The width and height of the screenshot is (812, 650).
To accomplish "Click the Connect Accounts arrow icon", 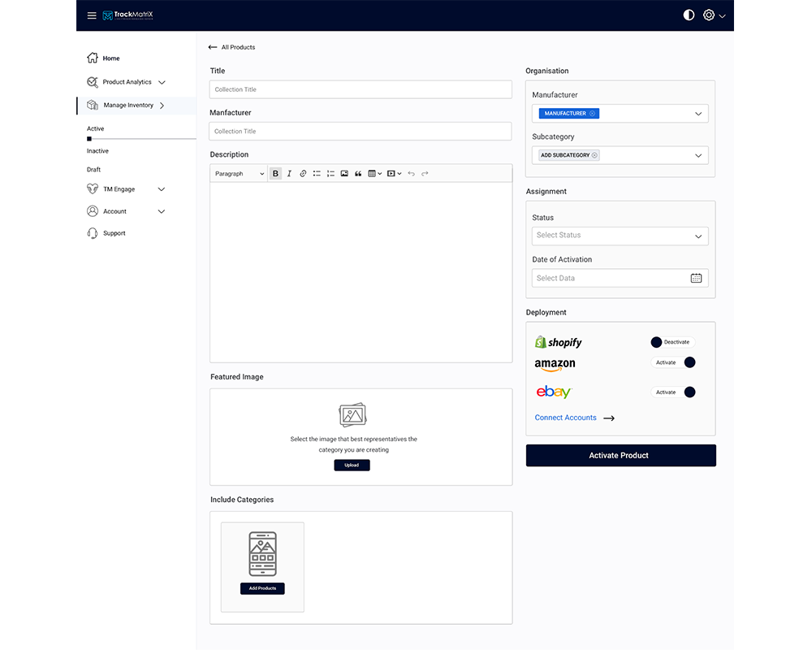I will (609, 418).
